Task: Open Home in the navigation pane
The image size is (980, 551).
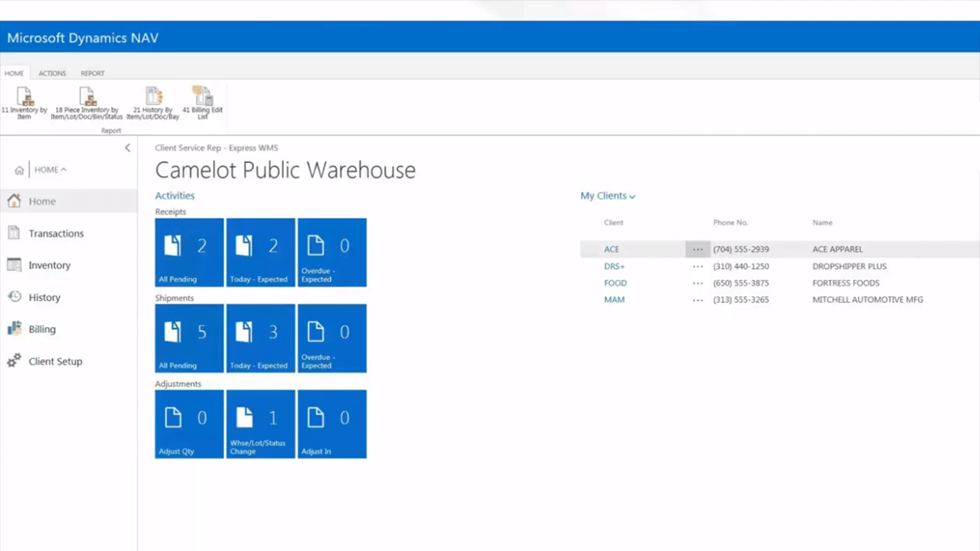Action: [x=69, y=201]
